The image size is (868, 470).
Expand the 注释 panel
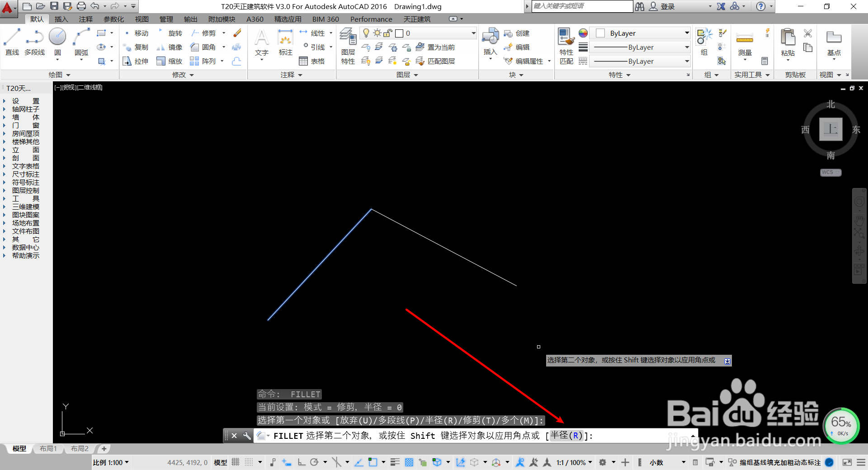click(291, 75)
